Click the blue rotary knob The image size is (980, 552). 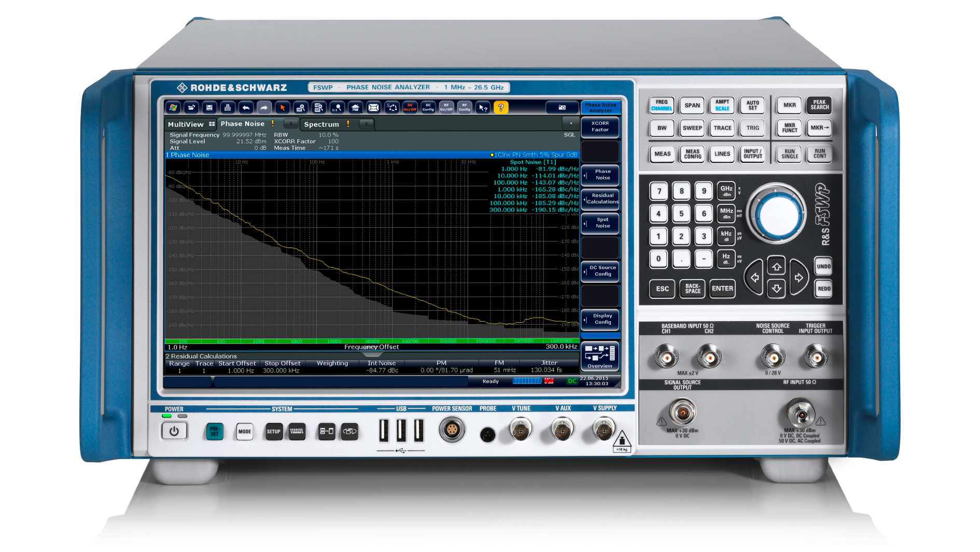(776, 213)
